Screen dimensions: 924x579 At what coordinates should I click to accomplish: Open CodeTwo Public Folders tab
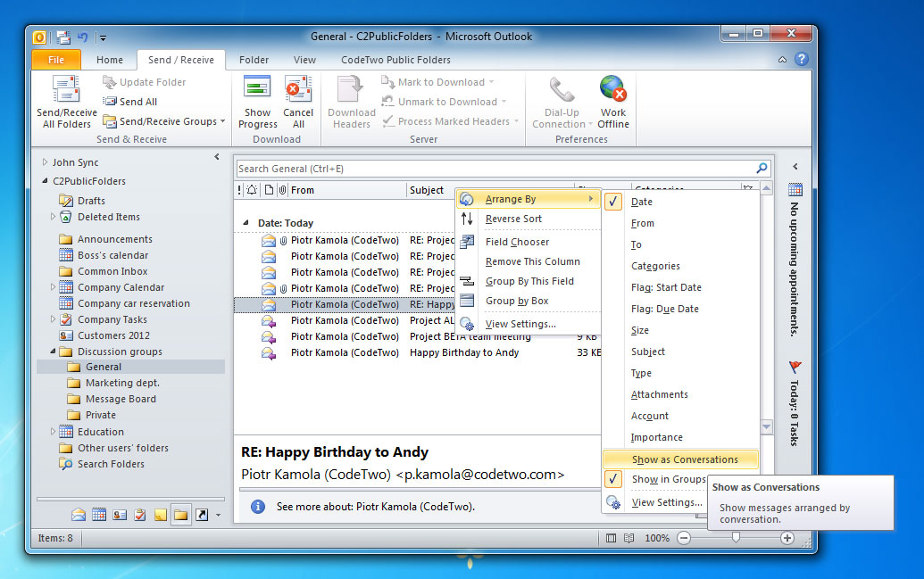point(395,60)
